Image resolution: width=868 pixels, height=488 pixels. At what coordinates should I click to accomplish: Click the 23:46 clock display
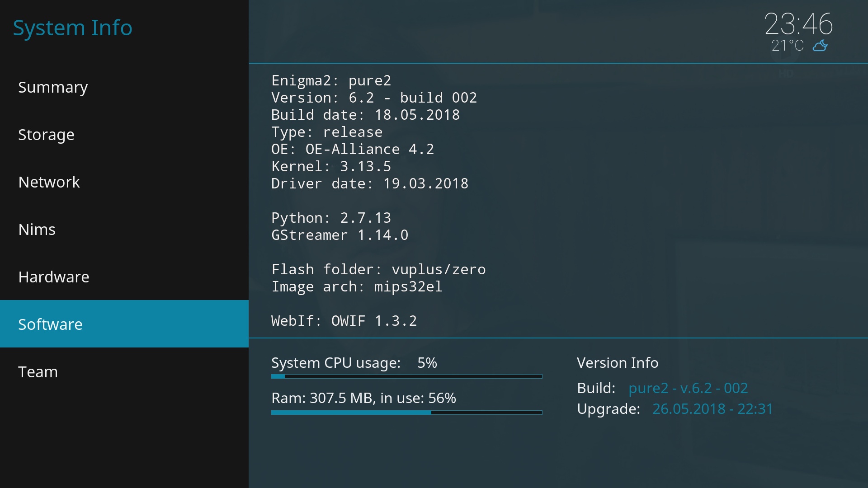point(798,23)
